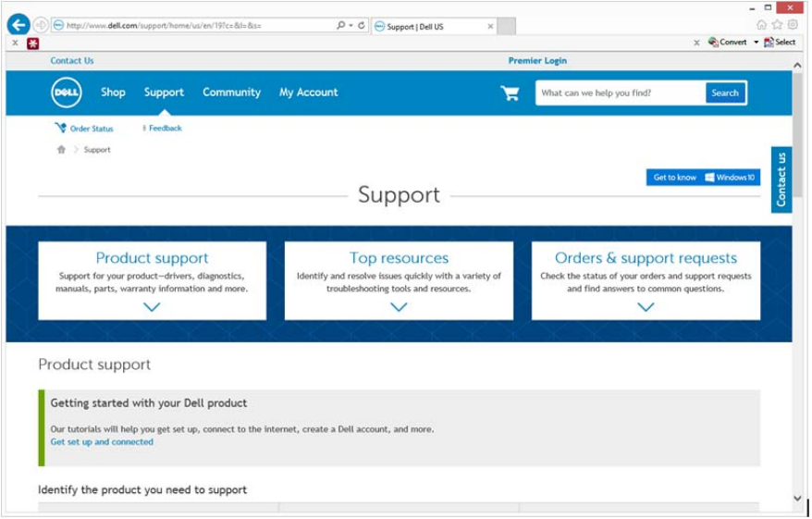Click Orders & support requests heading
The height and width of the screenshot is (519, 812).
coord(646,258)
